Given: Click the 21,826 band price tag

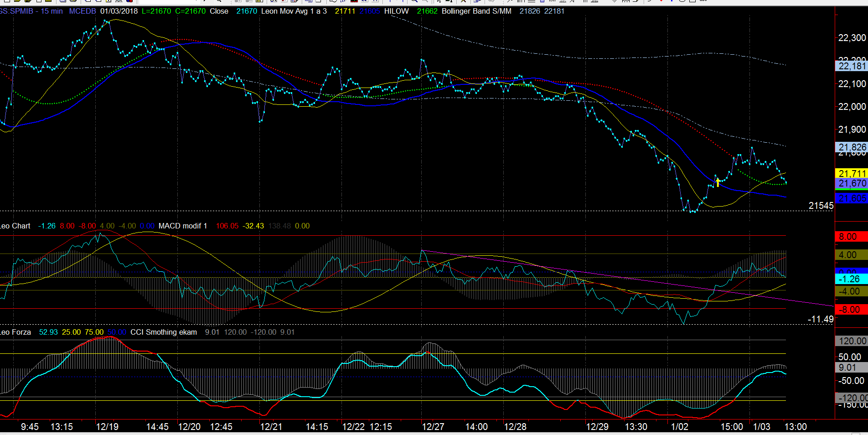Looking at the screenshot, I should click(x=852, y=147).
